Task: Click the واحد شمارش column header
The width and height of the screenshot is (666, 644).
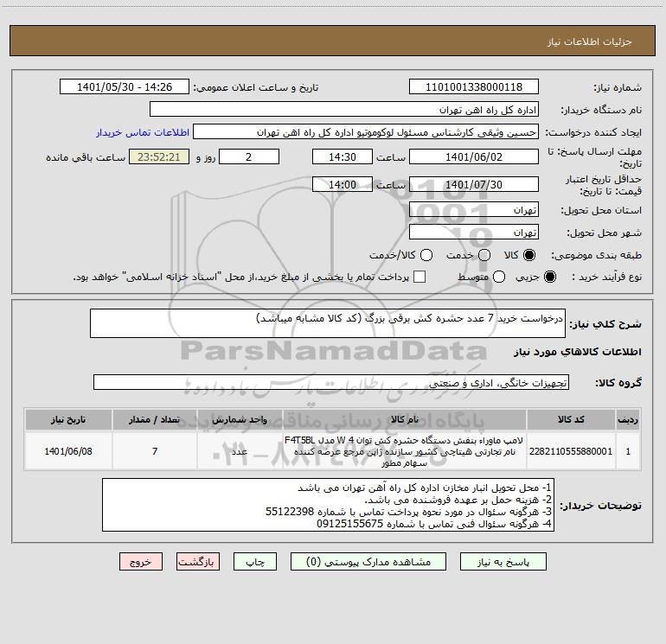Action: [240, 420]
